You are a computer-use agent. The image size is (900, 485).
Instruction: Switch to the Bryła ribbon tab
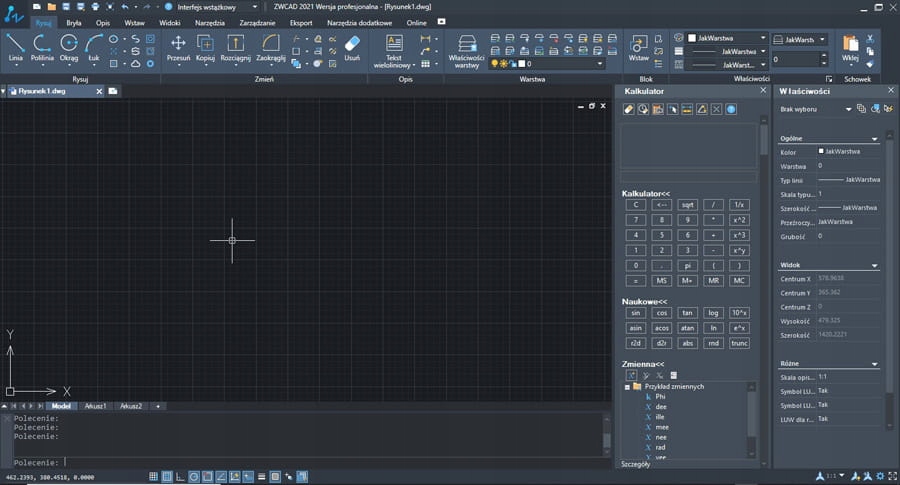[74, 22]
